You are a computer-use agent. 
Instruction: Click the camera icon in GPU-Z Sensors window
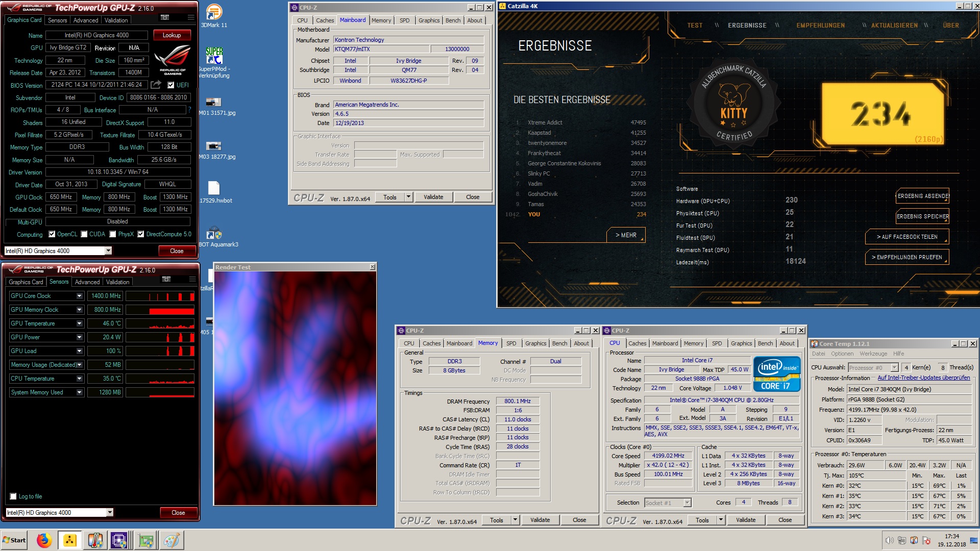coord(166,280)
